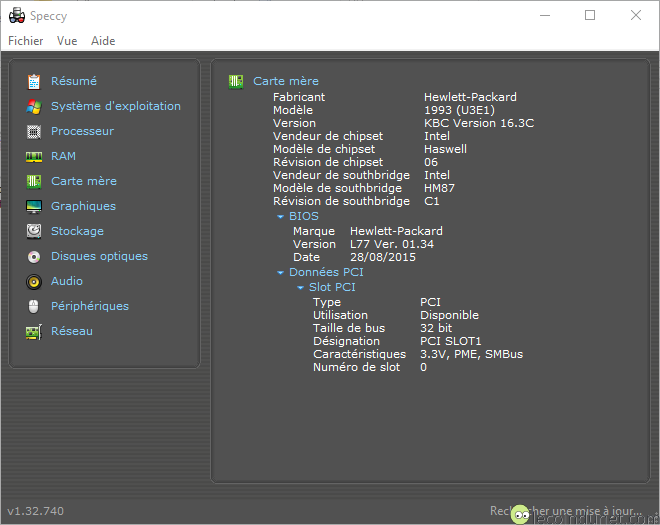Click the model value 1993 (U3E1)
The height and width of the screenshot is (525, 660).
459,110
